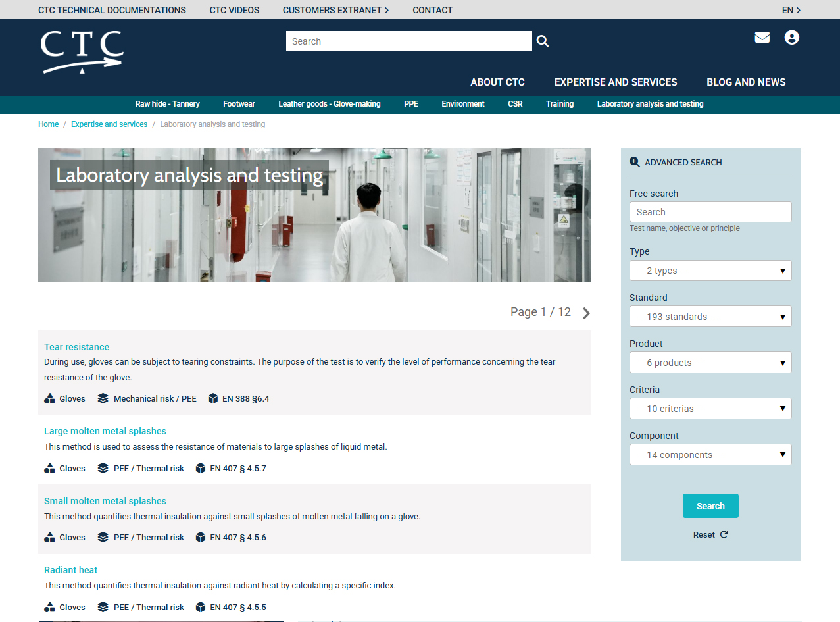Screen dimensions: 840x622
Task: Click Gloves icon in Large molten metal row
Action: (49, 468)
